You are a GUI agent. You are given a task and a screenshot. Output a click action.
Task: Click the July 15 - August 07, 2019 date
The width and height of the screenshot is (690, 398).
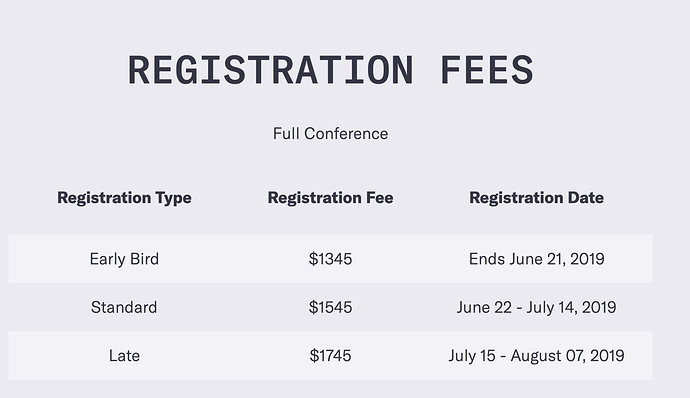click(536, 356)
